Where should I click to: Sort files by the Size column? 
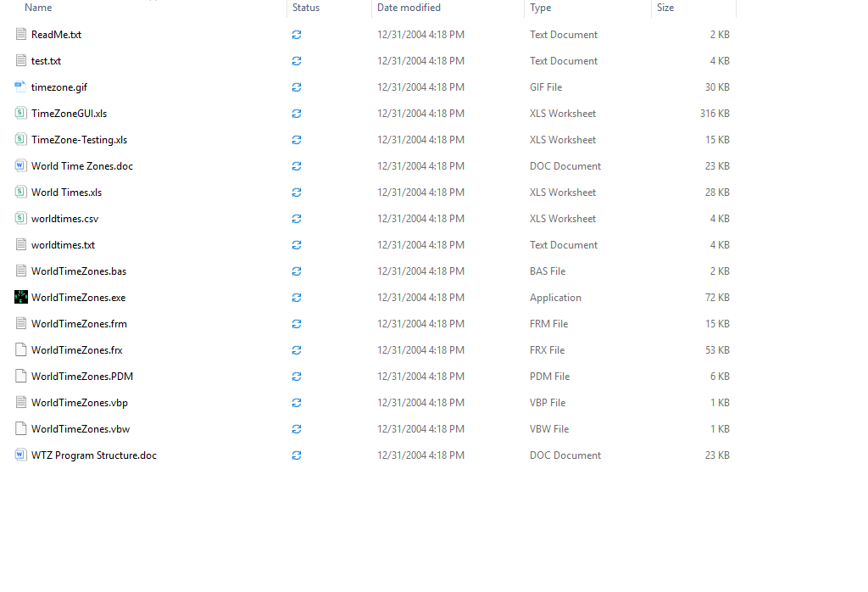[665, 8]
